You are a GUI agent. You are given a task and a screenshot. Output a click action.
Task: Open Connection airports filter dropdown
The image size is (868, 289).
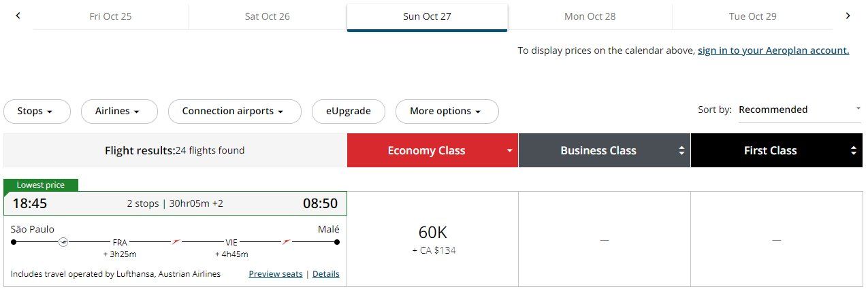(x=234, y=112)
